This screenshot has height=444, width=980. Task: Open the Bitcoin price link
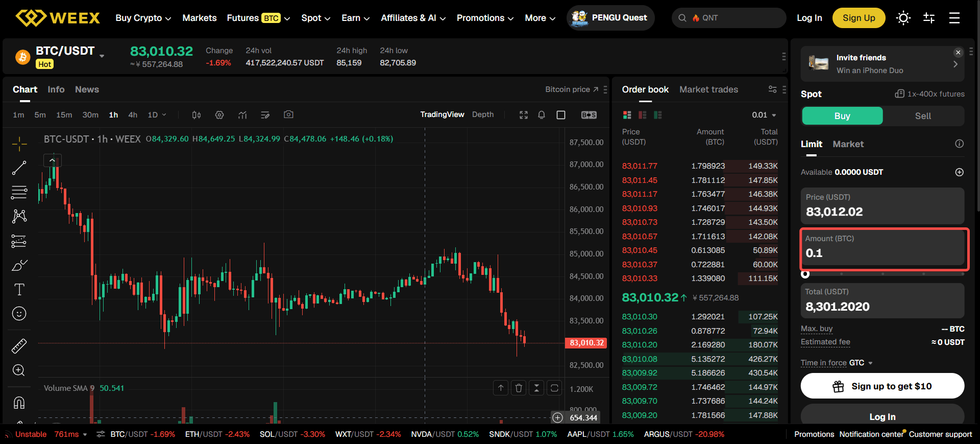tap(572, 89)
